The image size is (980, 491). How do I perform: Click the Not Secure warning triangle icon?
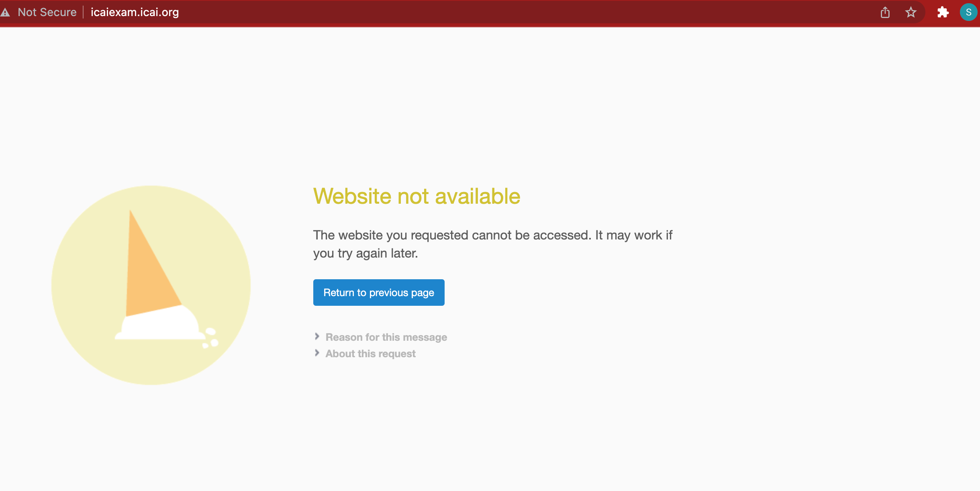click(x=5, y=12)
